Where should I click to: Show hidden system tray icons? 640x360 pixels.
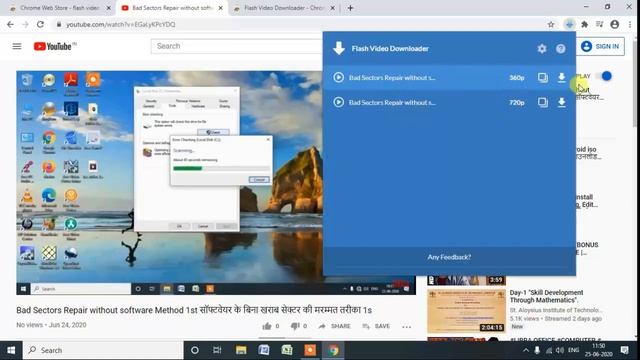coord(526,350)
